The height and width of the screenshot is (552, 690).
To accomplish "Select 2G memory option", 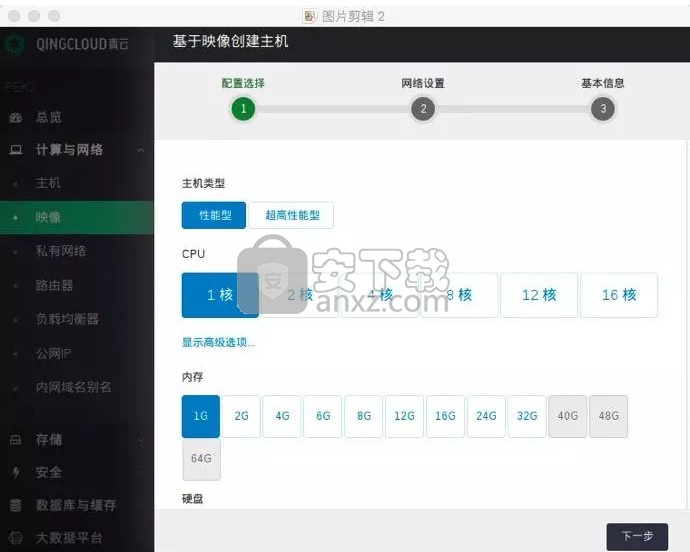I will point(241,416).
